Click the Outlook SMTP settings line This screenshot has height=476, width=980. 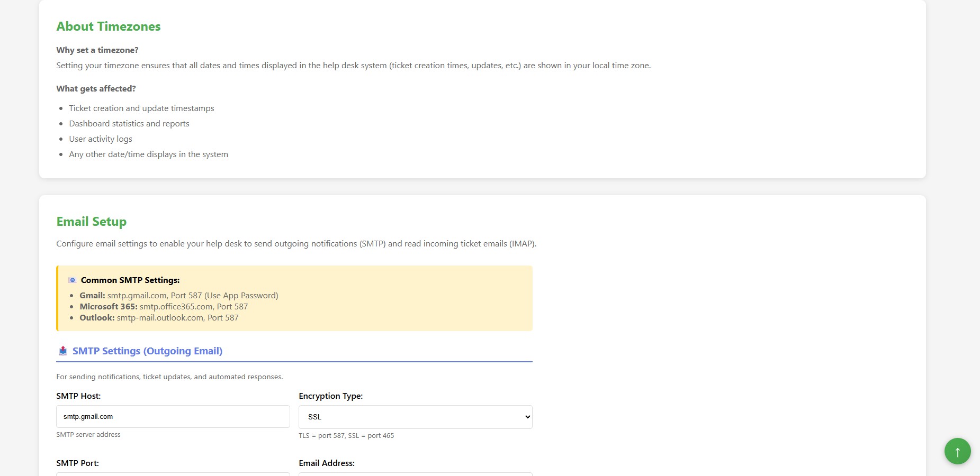click(x=159, y=317)
